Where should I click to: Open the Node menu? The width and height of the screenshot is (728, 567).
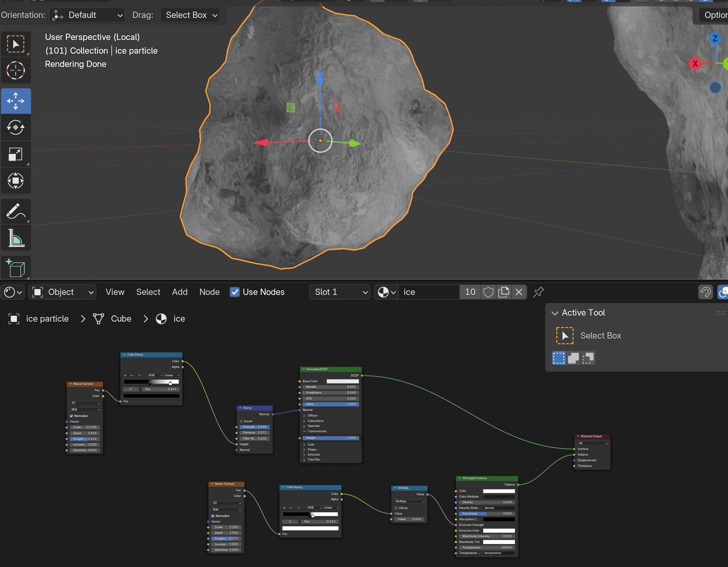209,292
